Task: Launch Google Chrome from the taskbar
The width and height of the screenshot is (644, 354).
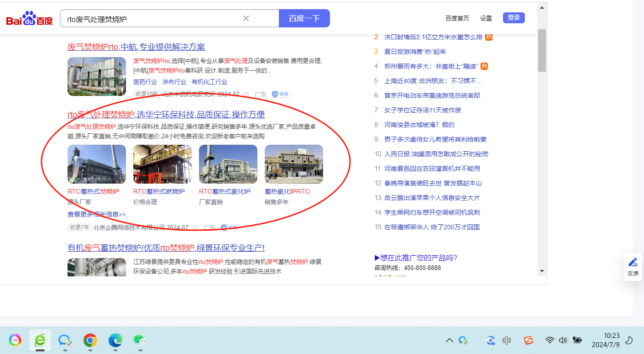Action: click(x=90, y=340)
